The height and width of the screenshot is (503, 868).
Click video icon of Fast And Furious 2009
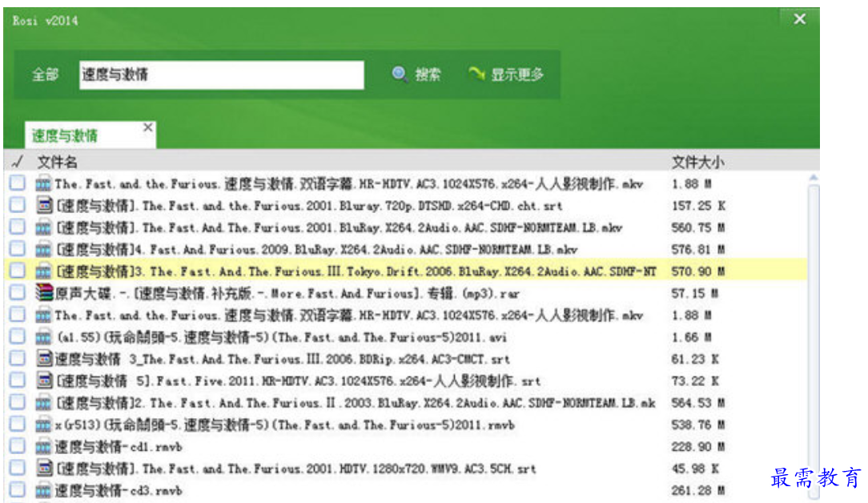pos(44,249)
